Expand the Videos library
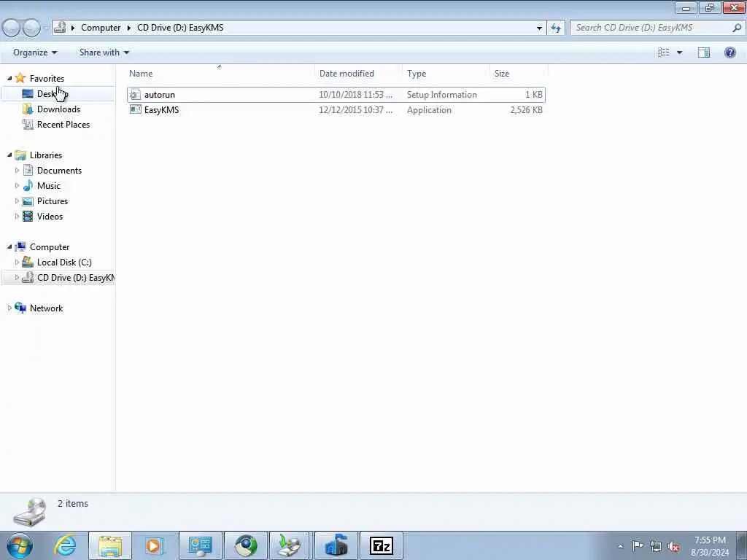The width and height of the screenshot is (747, 560). click(18, 216)
